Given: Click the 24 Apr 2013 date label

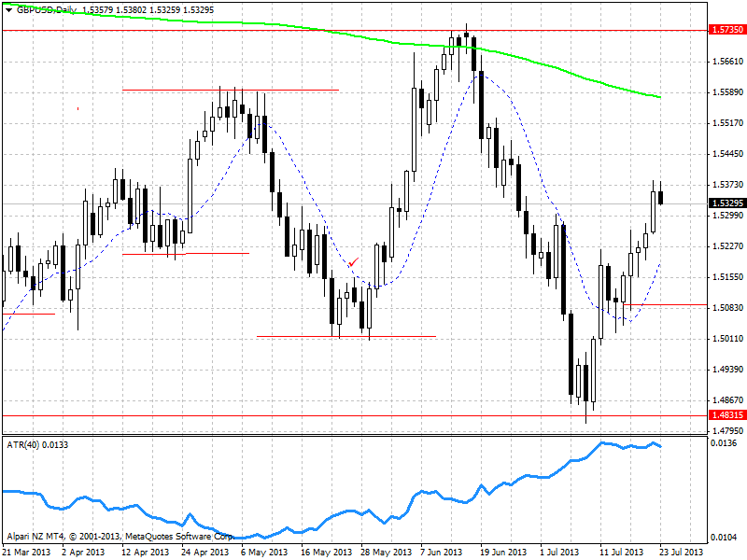Looking at the screenshot, I should coord(205,553).
